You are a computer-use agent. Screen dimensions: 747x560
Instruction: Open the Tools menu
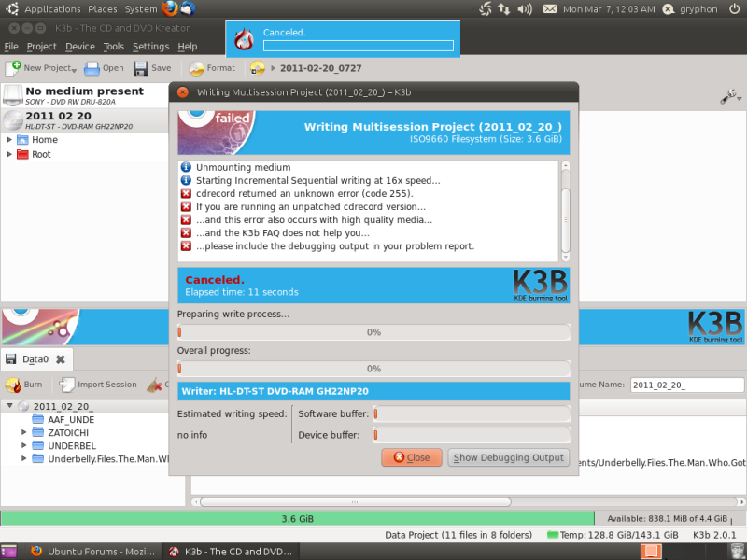click(113, 47)
